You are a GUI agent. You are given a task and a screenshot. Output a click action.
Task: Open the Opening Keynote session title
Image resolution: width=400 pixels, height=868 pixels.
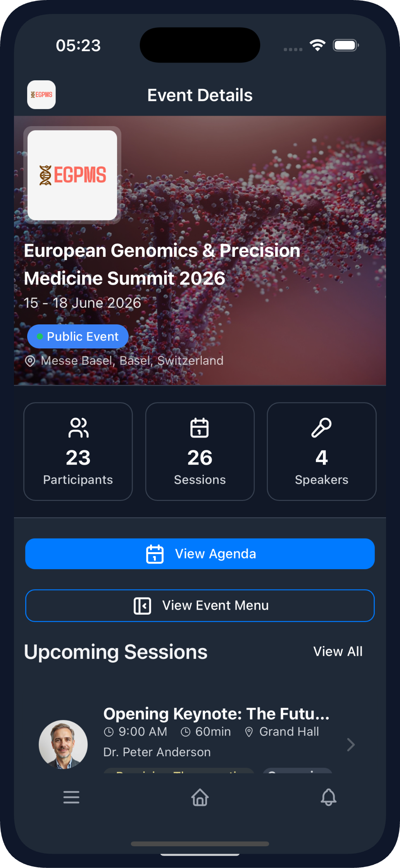[216, 714]
